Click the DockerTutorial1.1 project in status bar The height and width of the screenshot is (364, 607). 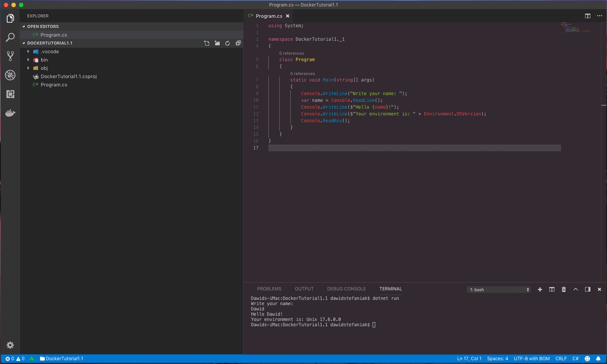click(x=61, y=358)
